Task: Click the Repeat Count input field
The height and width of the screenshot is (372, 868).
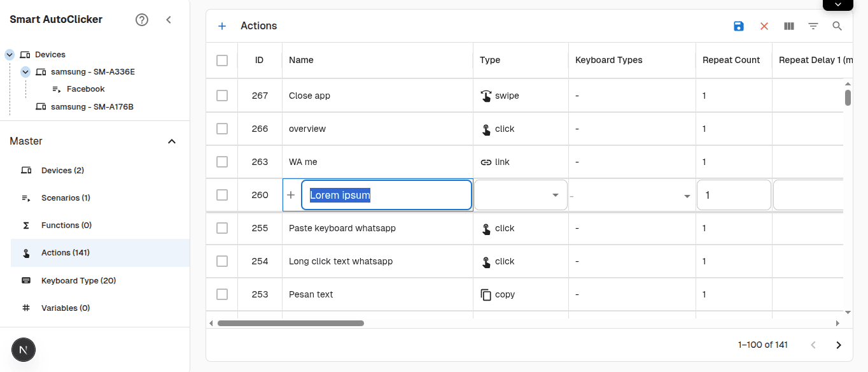Action: (x=734, y=195)
